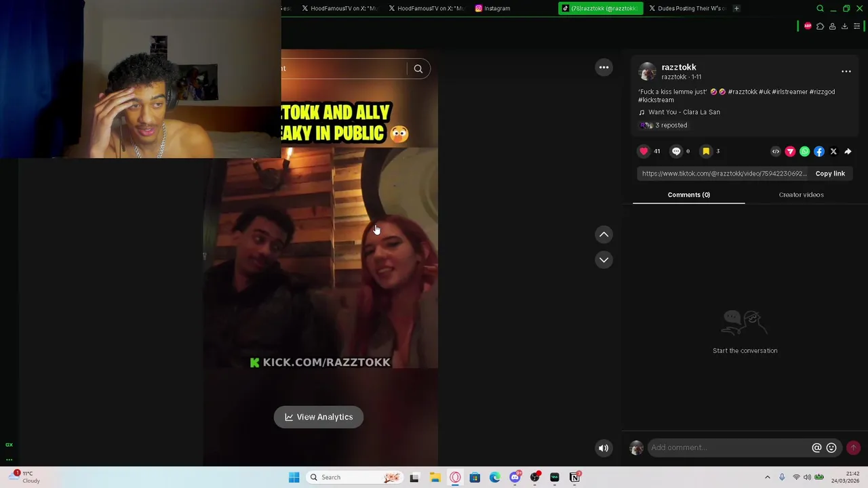Open File Explorer from the taskbar
Viewport: 868px width, 488px height.
(435, 477)
